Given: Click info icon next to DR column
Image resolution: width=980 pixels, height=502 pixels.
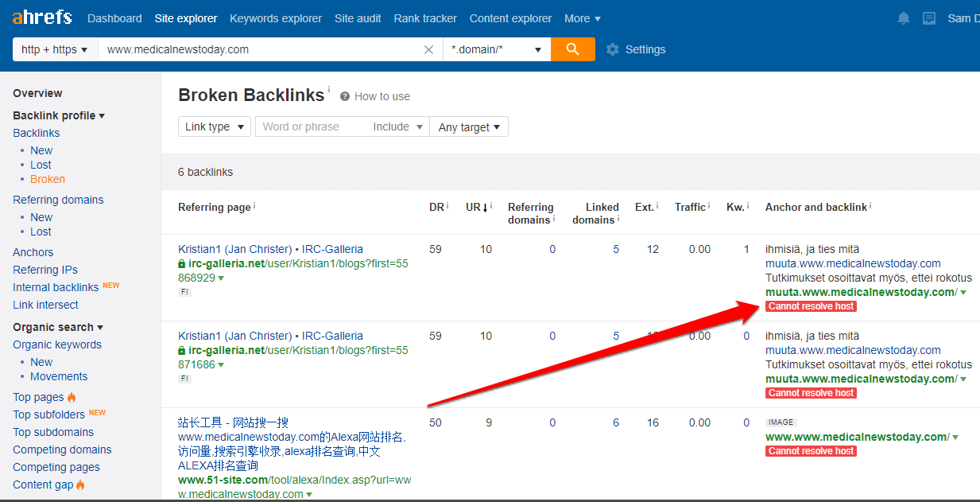Looking at the screenshot, I should tap(447, 206).
